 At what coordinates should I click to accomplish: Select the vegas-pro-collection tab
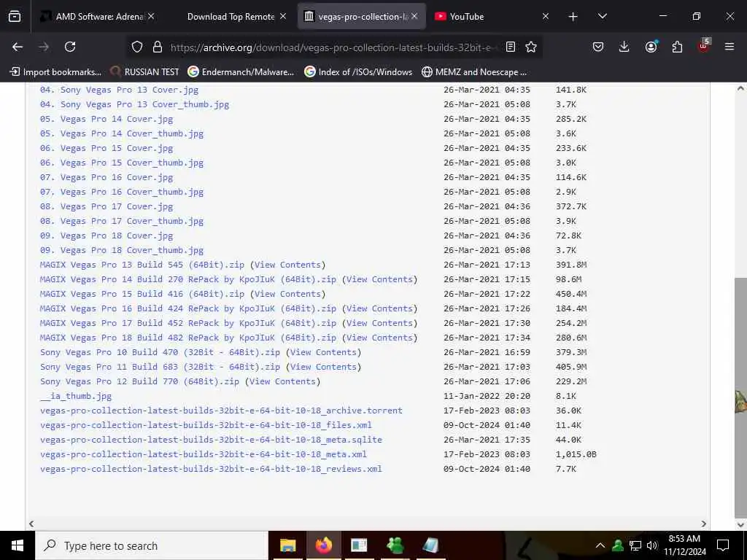coord(361,16)
